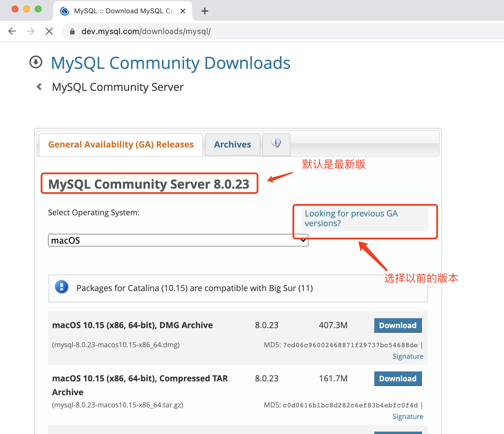Click the yellow minimize window button
This screenshot has width=504, height=434.
tap(27, 9)
